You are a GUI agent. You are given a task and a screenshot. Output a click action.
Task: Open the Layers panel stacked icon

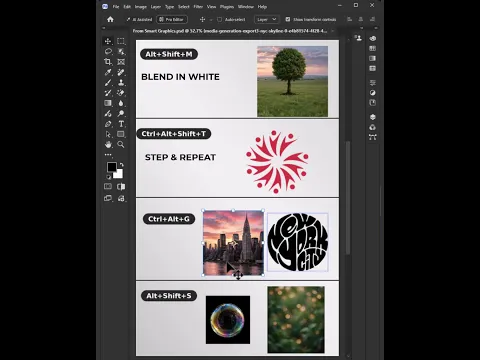(x=373, y=117)
